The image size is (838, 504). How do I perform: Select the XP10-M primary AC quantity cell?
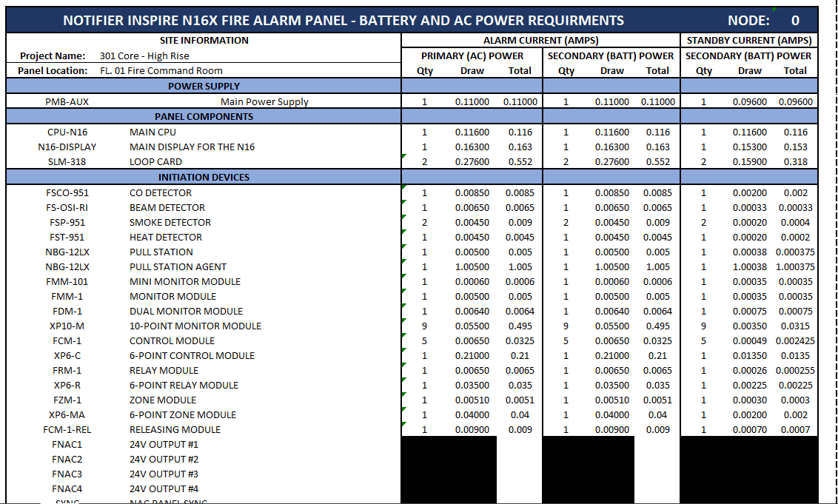click(424, 326)
